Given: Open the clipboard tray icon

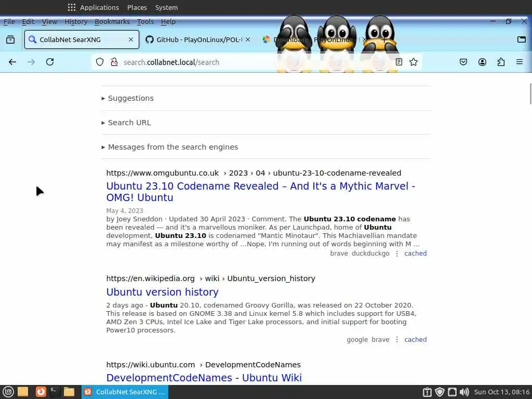Looking at the screenshot, I should click(427, 392).
